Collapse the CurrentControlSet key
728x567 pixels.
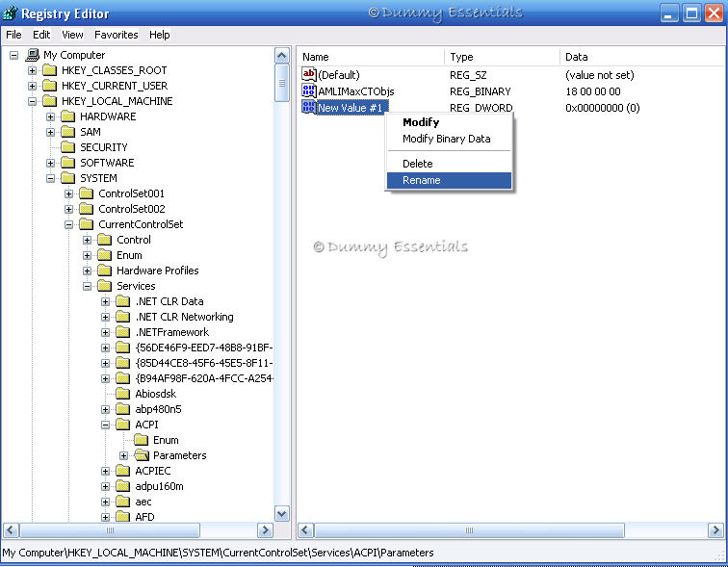(x=68, y=224)
